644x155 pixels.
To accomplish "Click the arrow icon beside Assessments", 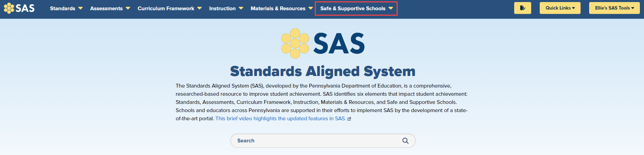I will coord(128,8).
